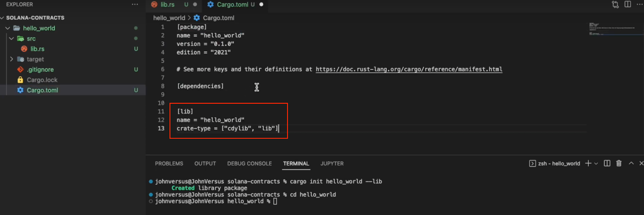Collapse the src folder

click(12, 39)
